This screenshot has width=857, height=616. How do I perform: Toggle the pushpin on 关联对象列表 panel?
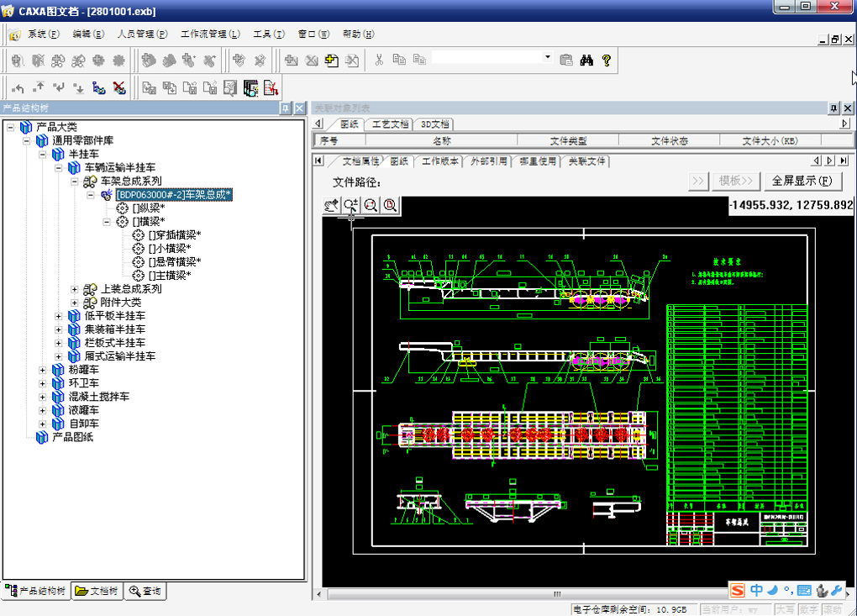[x=833, y=108]
